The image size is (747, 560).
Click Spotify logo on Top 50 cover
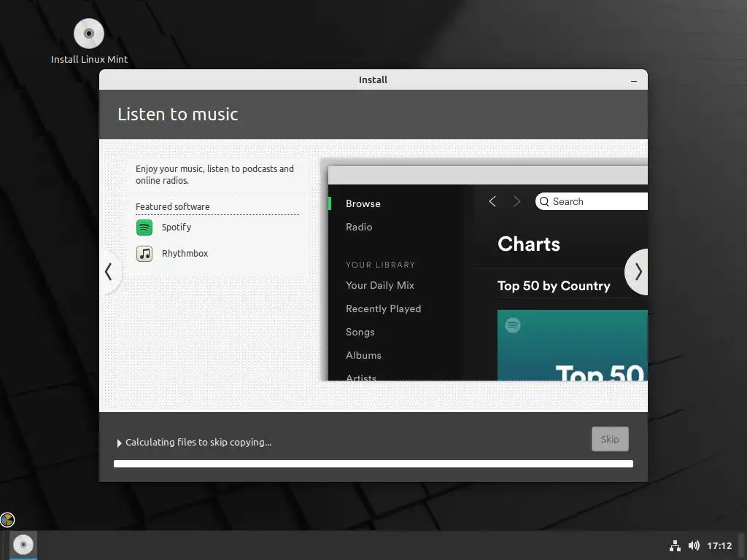(x=513, y=325)
